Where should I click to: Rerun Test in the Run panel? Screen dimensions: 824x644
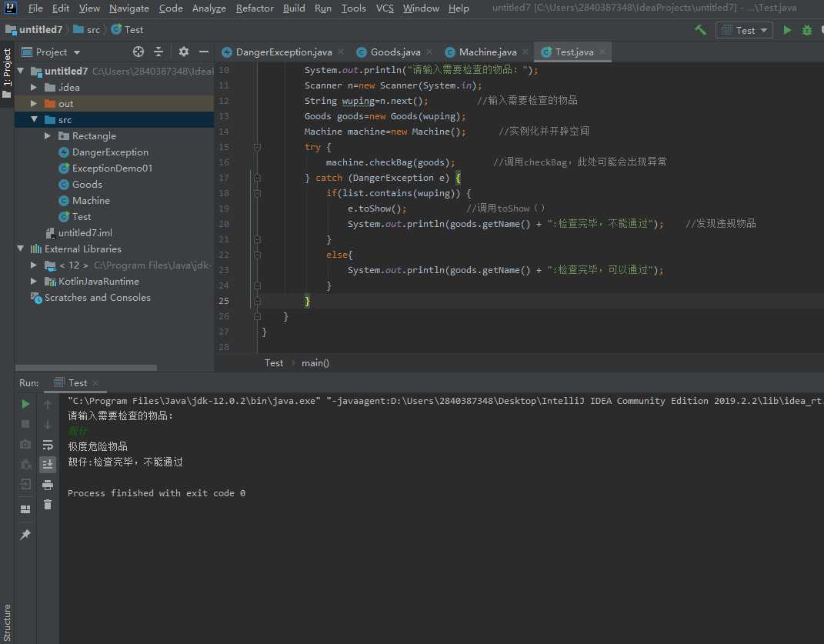[x=25, y=404]
